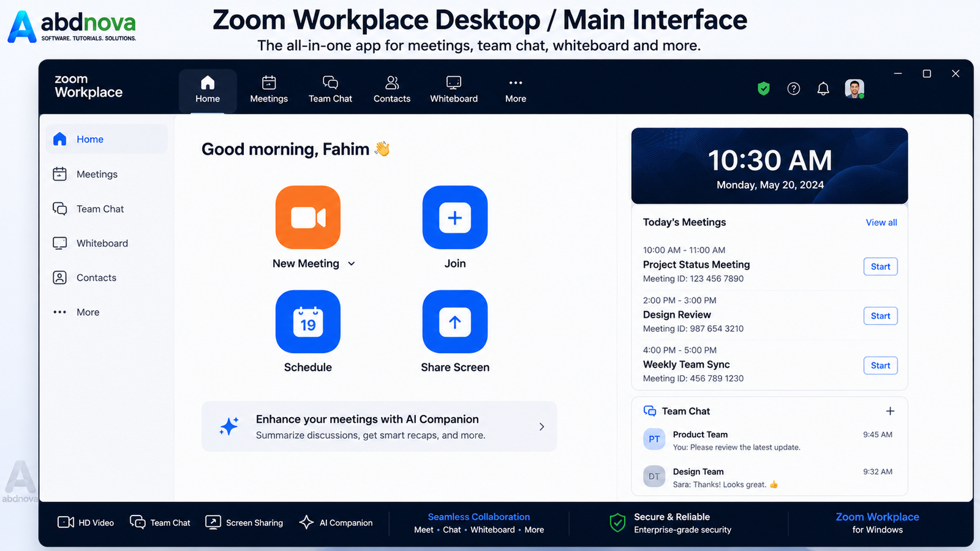Click the Project Status Meeting title

(x=696, y=264)
